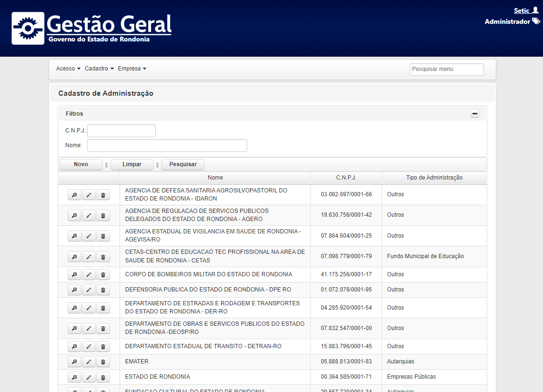
Task: Edit the Estado de Rondonia row
Action: (89, 377)
